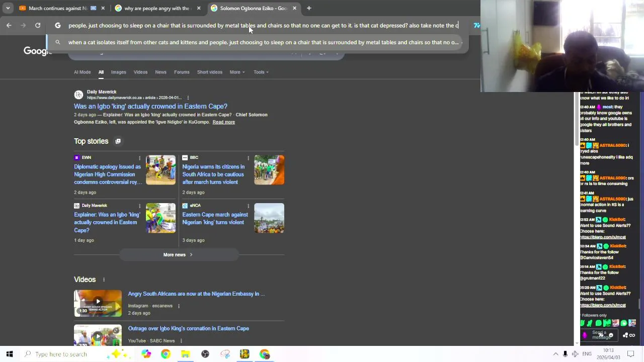Open eNCA story options menu
The width and height of the screenshot is (644, 362).
point(248,206)
